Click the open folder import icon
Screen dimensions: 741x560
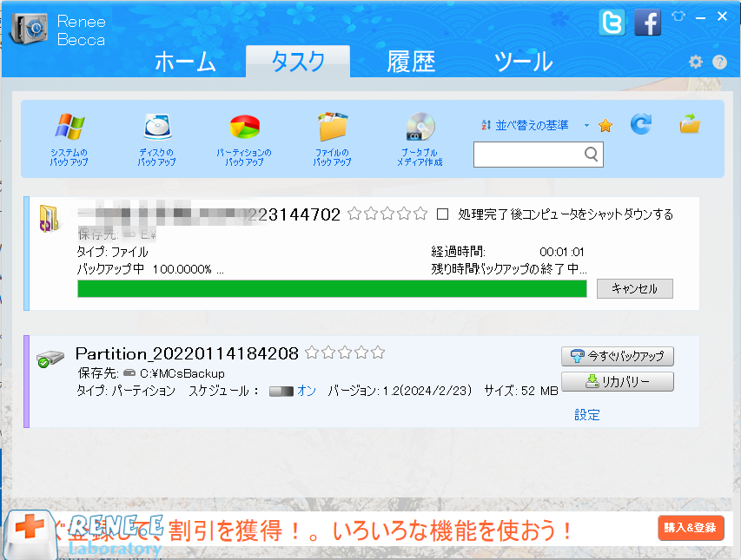click(x=690, y=123)
